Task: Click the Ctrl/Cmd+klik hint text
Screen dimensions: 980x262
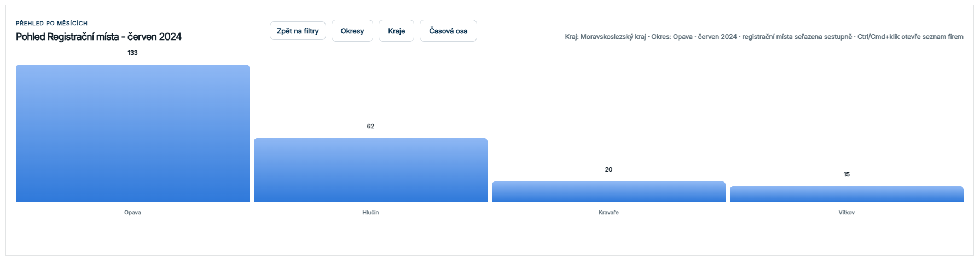Action: click(911, 37)
